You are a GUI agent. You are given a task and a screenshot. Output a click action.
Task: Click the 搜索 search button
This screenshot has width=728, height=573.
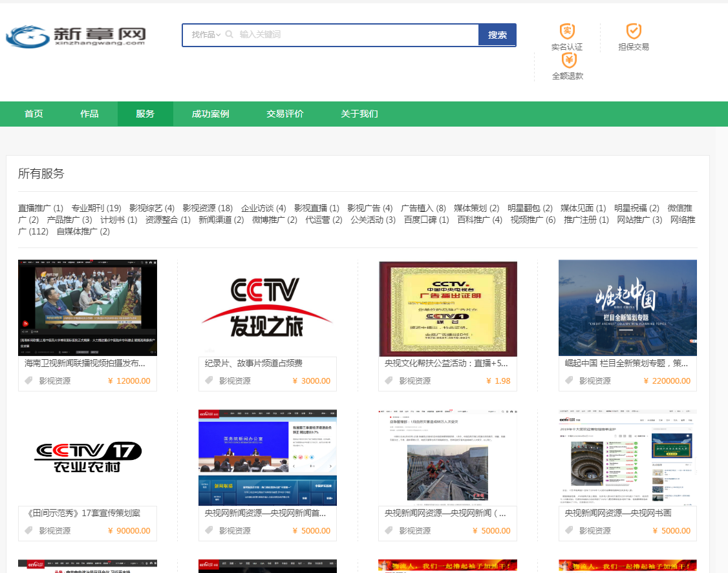[497, 35]
